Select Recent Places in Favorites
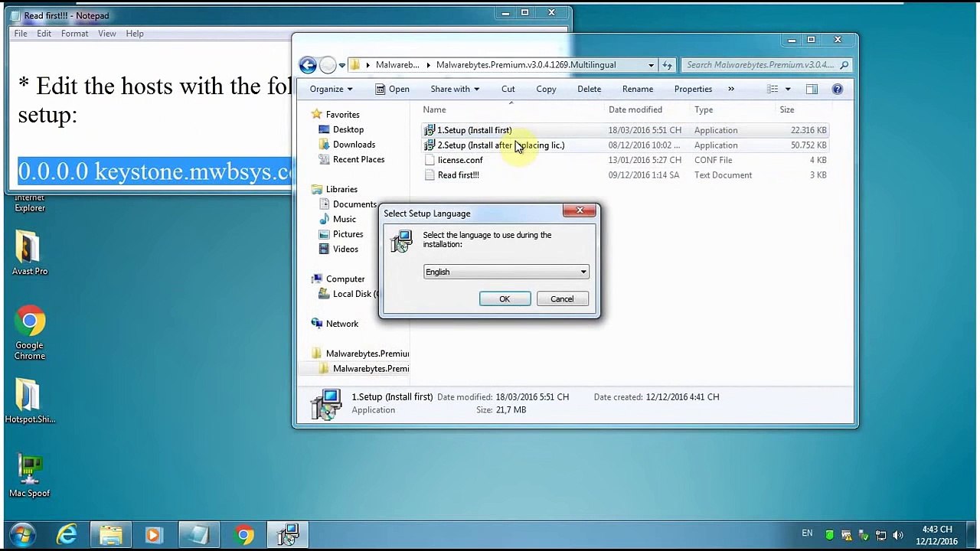This screenshot has width=980, height=551. coord(351,159)
